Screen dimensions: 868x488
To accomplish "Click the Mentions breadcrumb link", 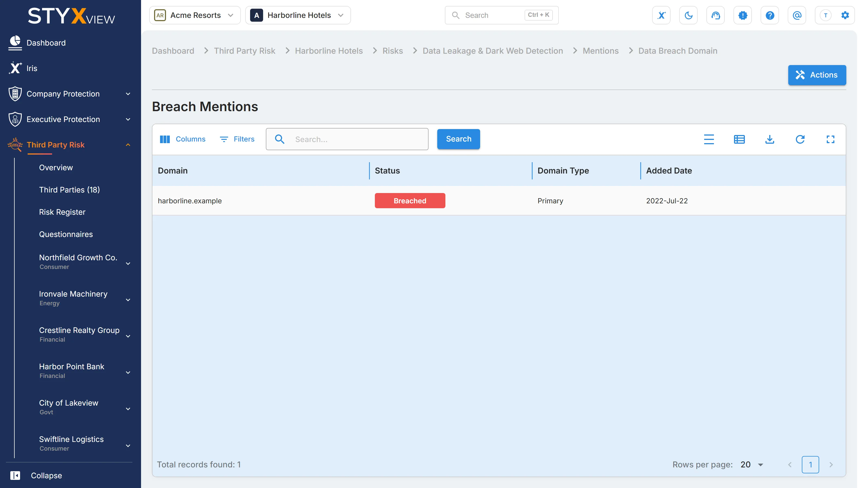I will (601, 50).
